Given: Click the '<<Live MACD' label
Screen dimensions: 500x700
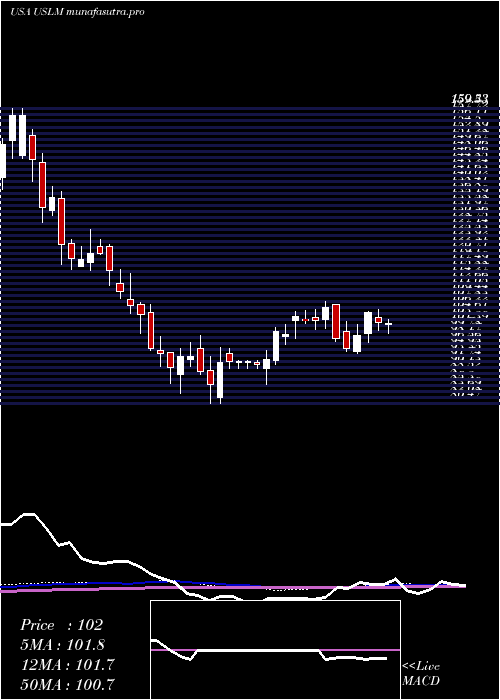Looking at the screenshot, I should (421, 674).
